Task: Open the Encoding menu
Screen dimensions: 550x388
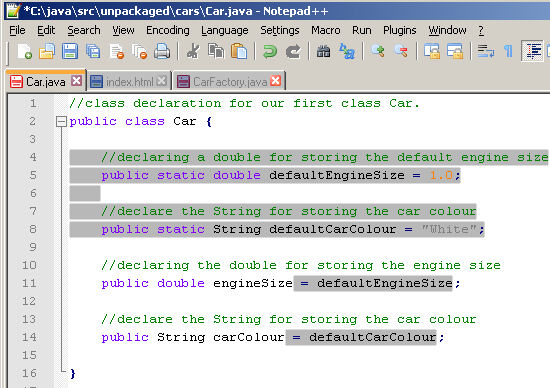Action: 168,31
